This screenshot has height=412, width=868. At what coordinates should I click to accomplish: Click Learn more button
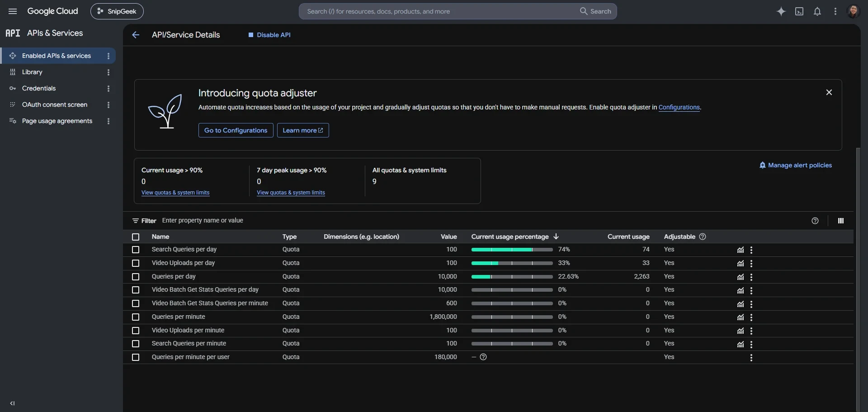tap(303, 130)
